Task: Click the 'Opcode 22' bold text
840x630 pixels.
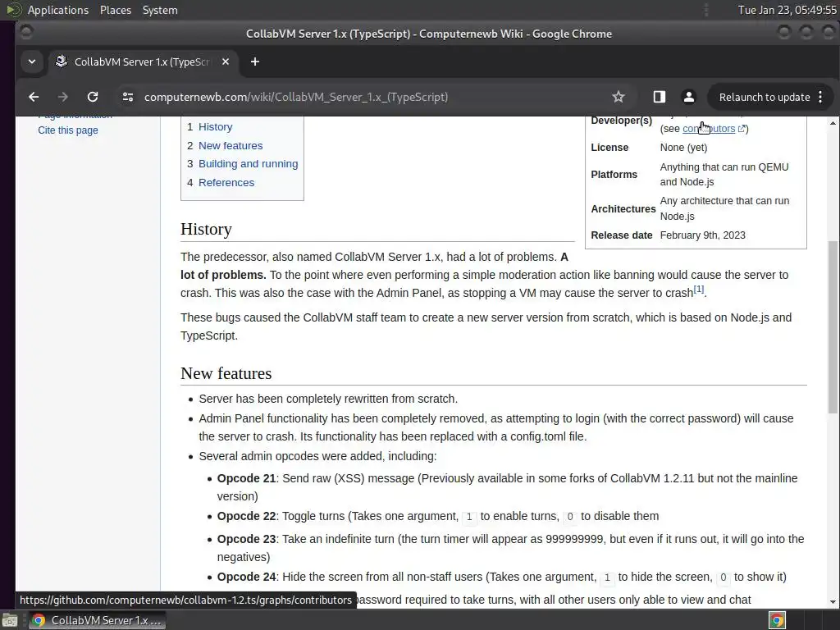Action: (246, 517)
